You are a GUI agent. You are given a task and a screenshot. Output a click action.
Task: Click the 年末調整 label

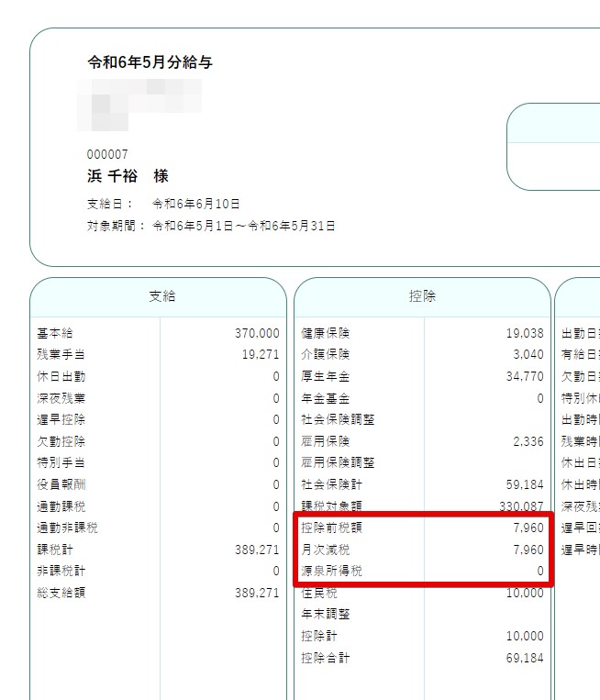325,615
